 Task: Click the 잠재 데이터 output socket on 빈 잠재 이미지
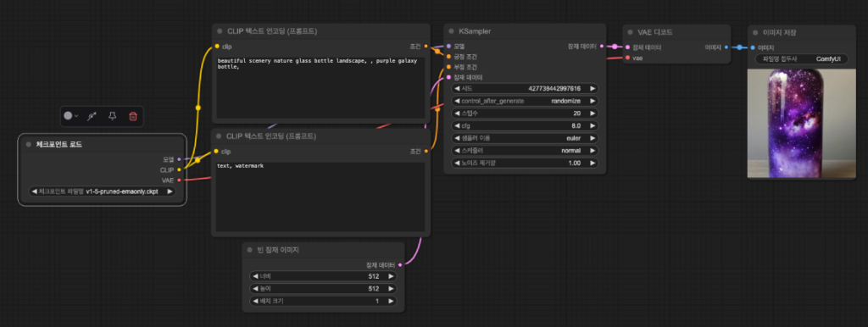click(x=400, y=265)
